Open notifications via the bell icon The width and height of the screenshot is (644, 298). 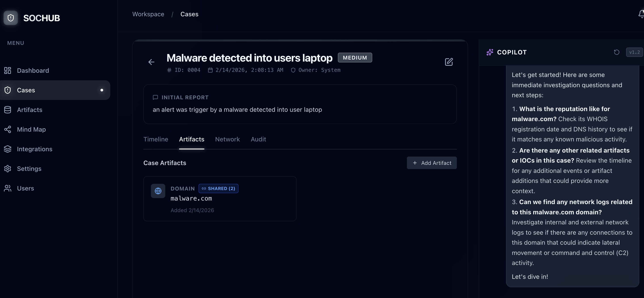tap(641, 14)
